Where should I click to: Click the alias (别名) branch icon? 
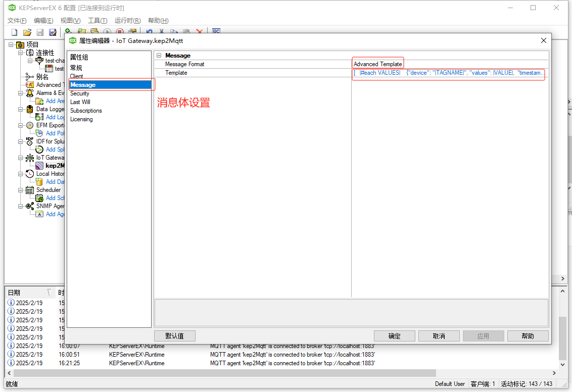pos(30,77)
